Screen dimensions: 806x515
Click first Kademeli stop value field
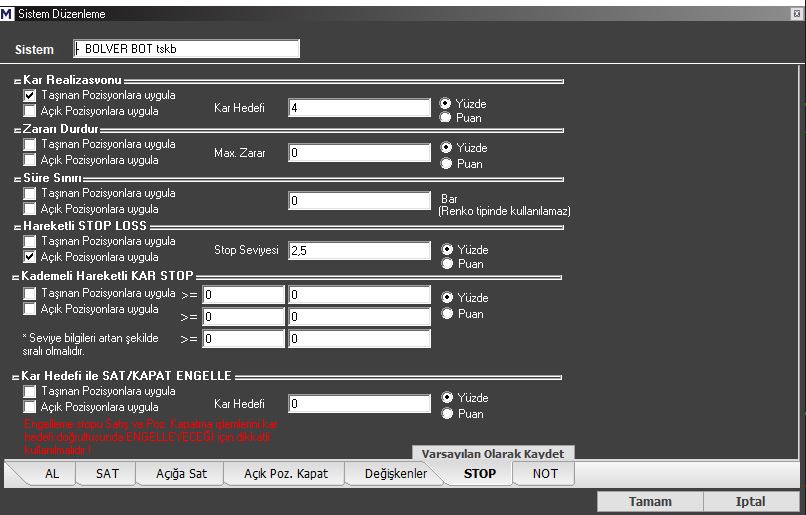click(x=359, y=295)
